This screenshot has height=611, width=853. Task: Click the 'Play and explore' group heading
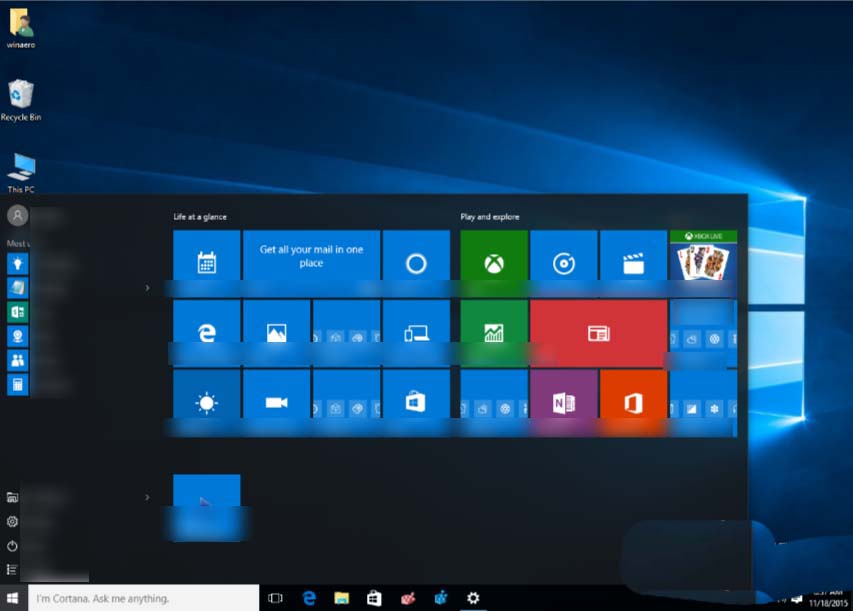coord(490,217)
